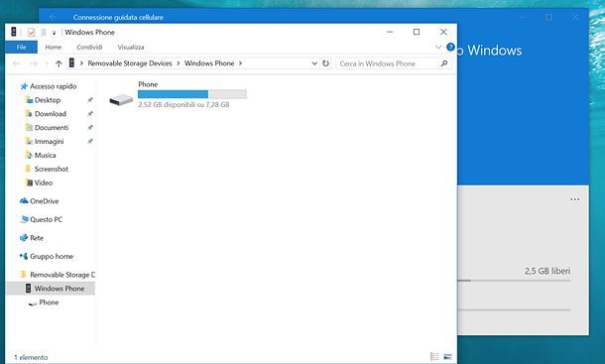Screen dimensions: 605x364
Task: Click the 1 elemento status text
Action: [31, 357]
